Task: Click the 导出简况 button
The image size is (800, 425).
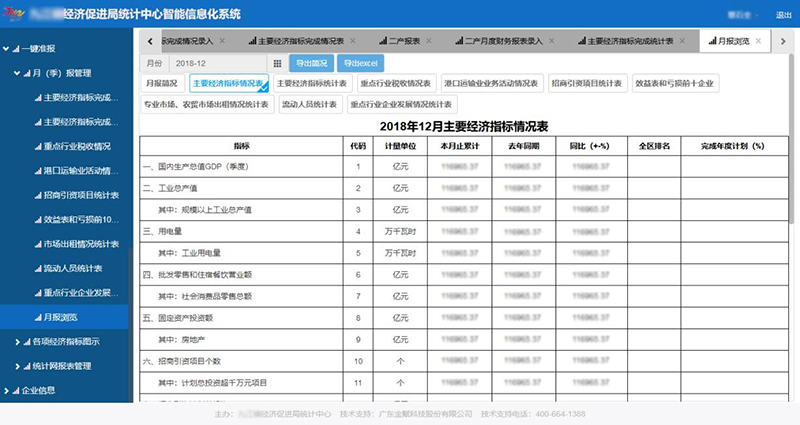Action: coord(310,63)
